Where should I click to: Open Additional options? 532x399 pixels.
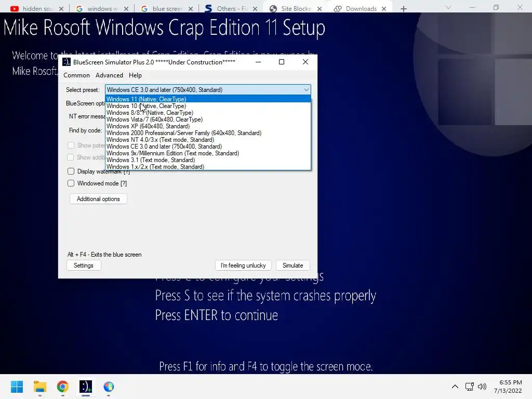coord(98,199)
